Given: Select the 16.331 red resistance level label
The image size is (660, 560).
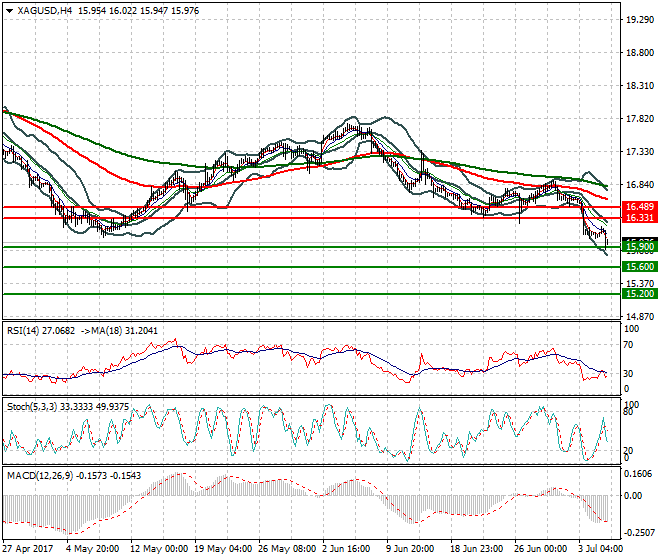Looking at the screenshot, I should [x=640, y=218].
